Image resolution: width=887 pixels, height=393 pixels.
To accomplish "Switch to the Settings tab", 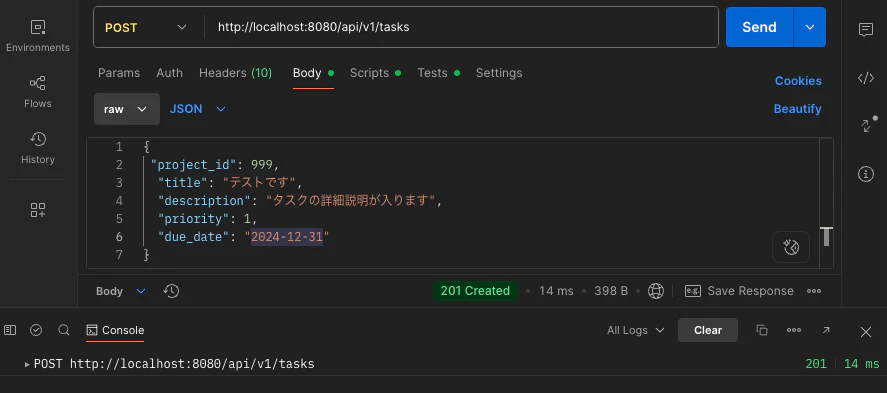I will point(499,73).
